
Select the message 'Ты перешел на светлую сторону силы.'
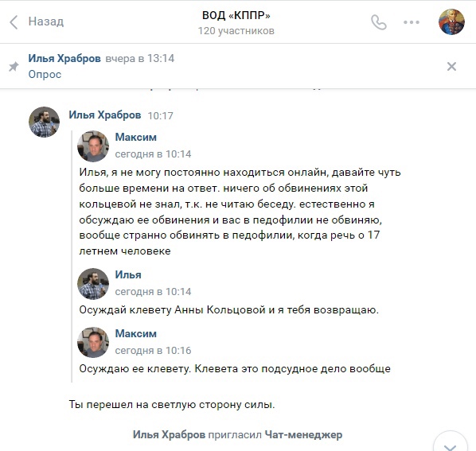(x=172, y=404)
